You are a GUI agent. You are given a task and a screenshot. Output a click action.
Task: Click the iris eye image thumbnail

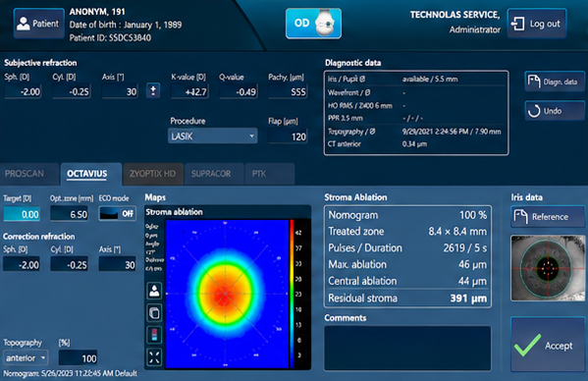pos(548,268)
